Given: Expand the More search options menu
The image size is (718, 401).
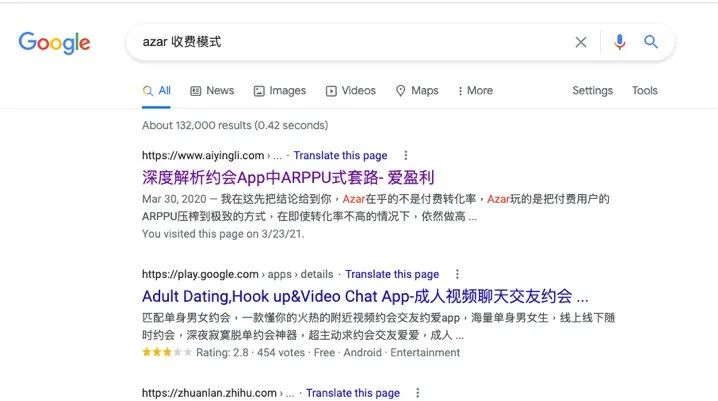Looking at the screenshot, I should (475, 91).
